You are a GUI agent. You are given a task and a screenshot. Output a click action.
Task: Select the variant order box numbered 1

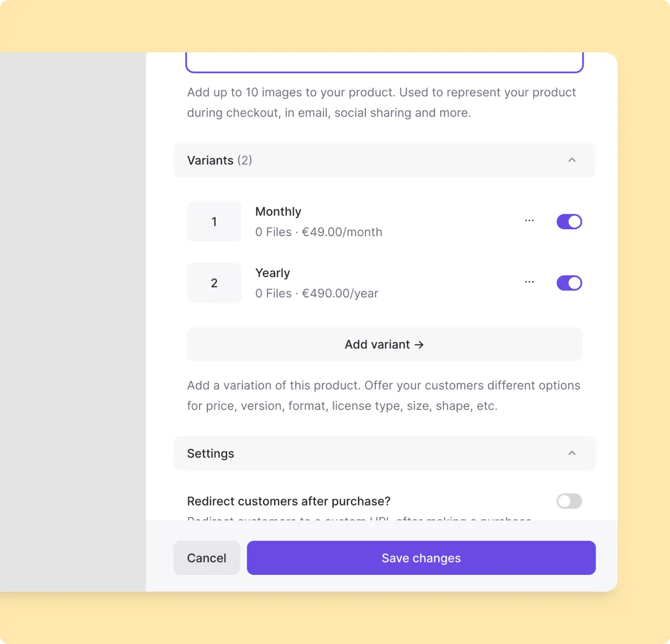[x=214, y=222]
